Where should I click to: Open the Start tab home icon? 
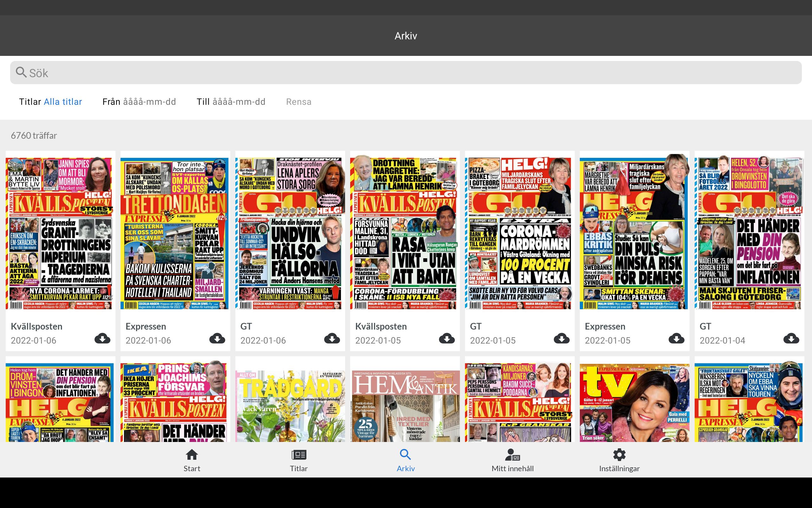(x=192, y=455)
